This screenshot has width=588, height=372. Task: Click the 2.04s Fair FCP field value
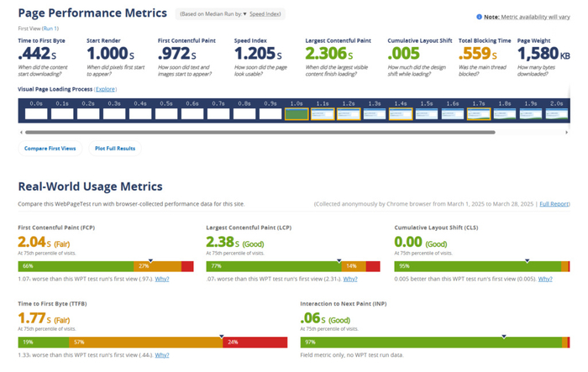click(44, 242)
